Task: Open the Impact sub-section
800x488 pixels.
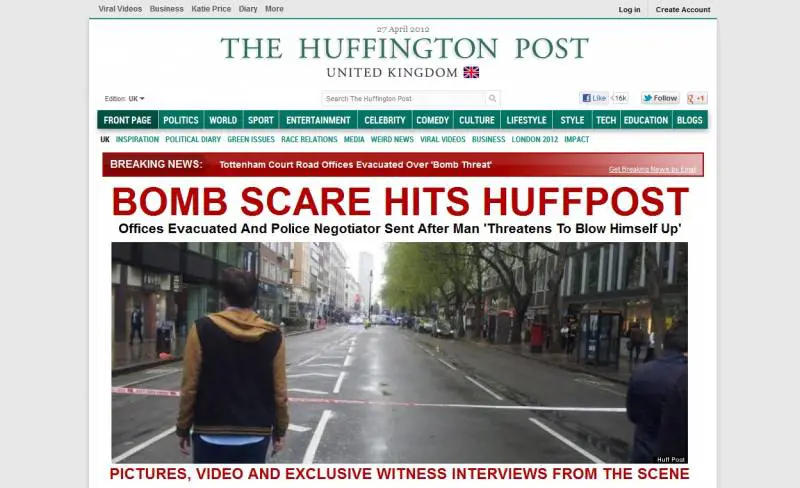Action: [577, 139]
